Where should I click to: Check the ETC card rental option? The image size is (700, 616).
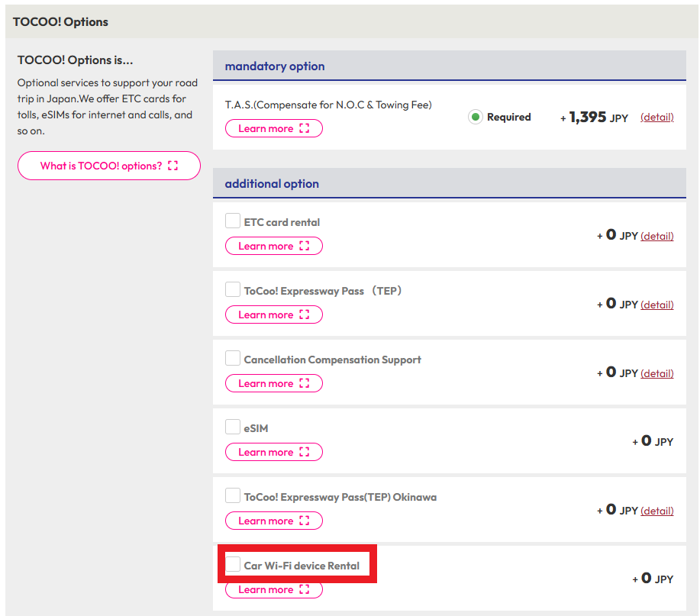click(x=233, y=221)
